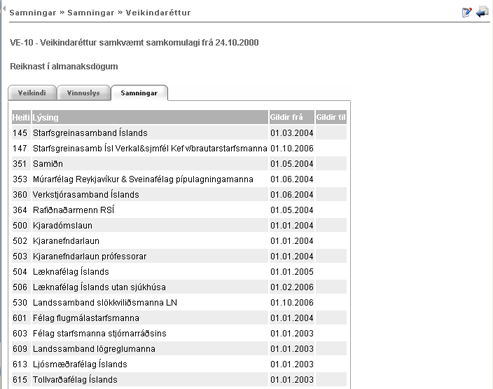Select the Samningar tab
The height and width of the screenshot is (389, 493).
[139, 93]
